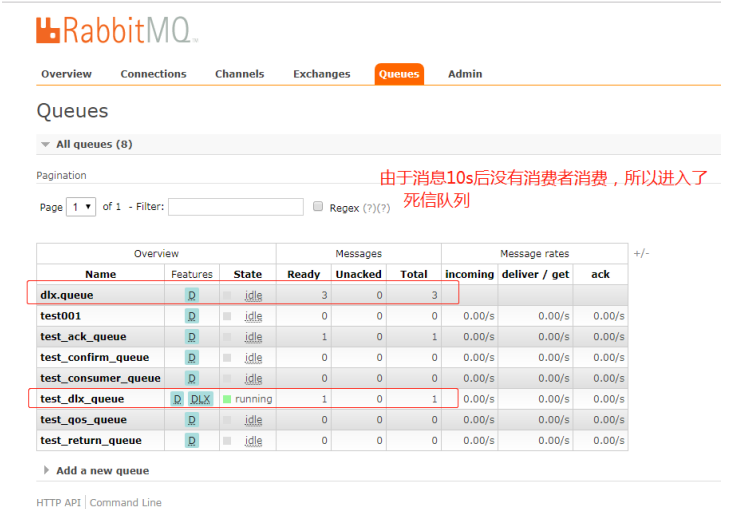Image resolution: width=753 pixels, height=509 pixels.
Task: Sort by the ack column header
Action: 600,274
